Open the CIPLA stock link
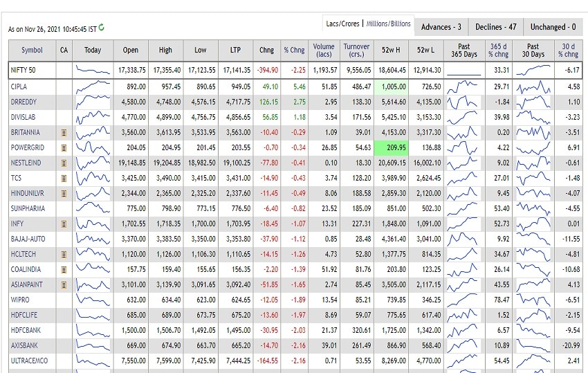Screen dimensions: 588x373 (x=19, y=87)
